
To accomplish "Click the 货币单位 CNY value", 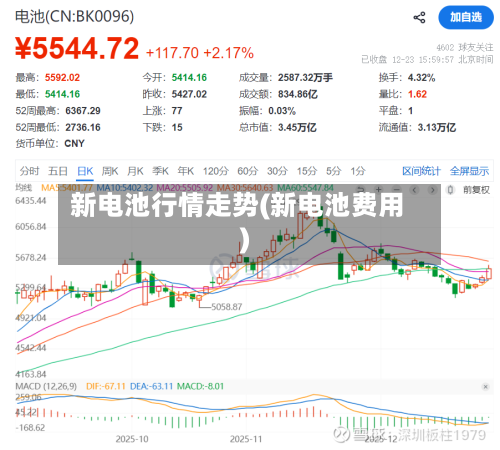I will 74,144.
